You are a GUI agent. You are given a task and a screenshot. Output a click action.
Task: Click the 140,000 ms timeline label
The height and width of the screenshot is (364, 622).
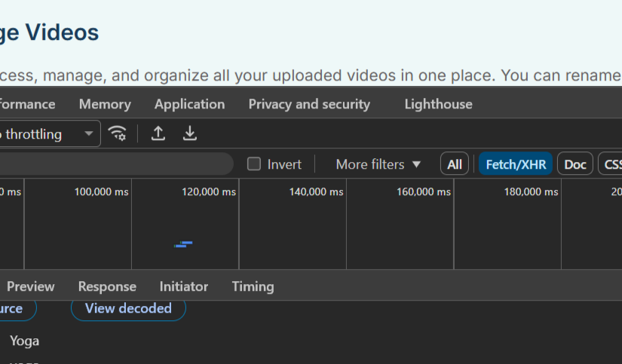tap(316, 192)
